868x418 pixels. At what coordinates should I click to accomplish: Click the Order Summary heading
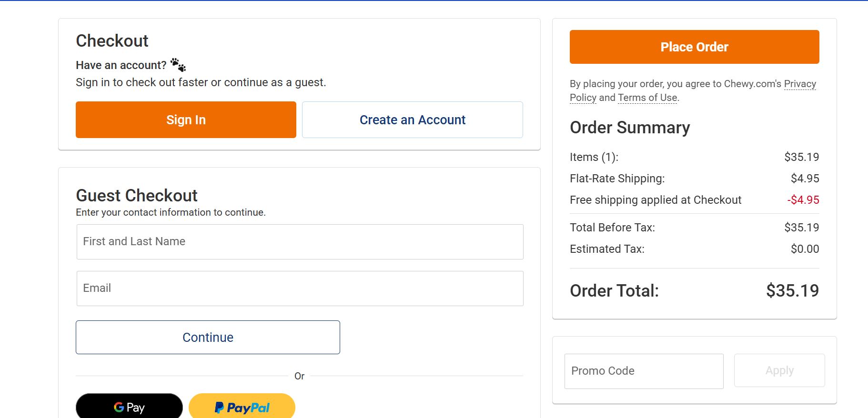tap(629, 128)
